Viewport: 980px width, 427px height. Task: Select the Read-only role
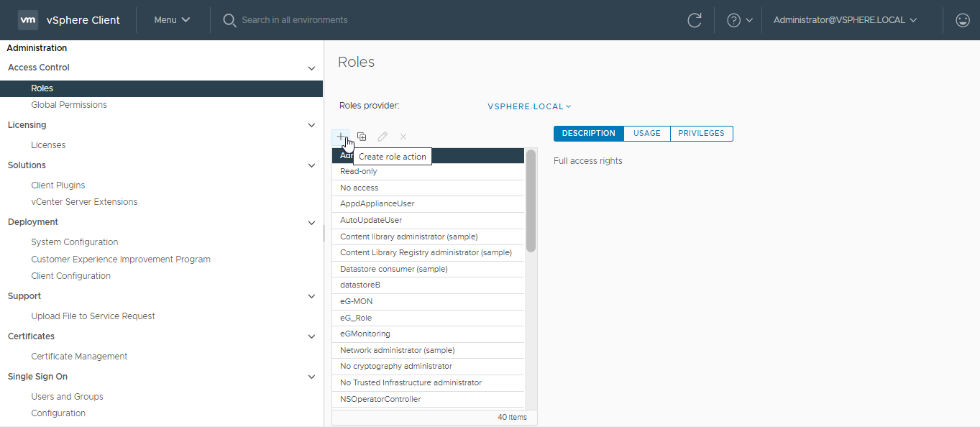click(428, 172)
